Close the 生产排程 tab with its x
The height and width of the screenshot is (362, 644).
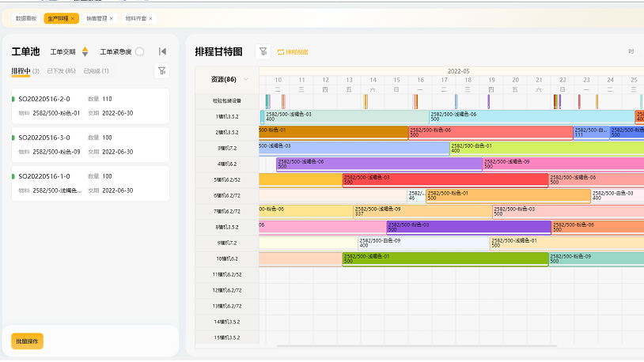click(x=73, y=18)
